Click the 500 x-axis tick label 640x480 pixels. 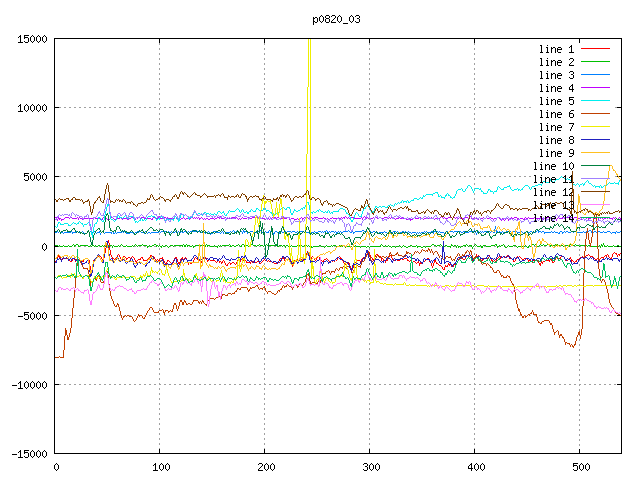pyautogui.click(x=579, y=467)
